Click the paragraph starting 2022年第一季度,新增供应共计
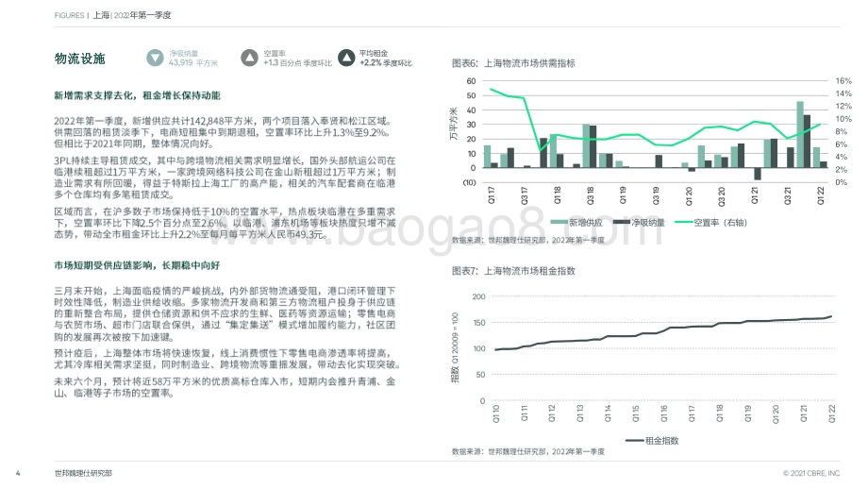The image size is (868, 489). coord(225,132)
